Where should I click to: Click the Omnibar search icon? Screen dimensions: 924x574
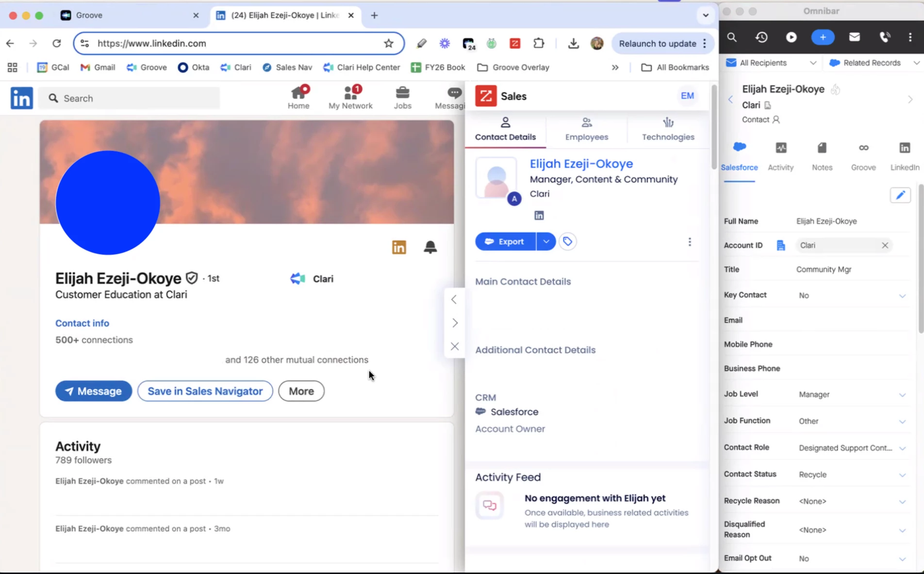(732, 37)
